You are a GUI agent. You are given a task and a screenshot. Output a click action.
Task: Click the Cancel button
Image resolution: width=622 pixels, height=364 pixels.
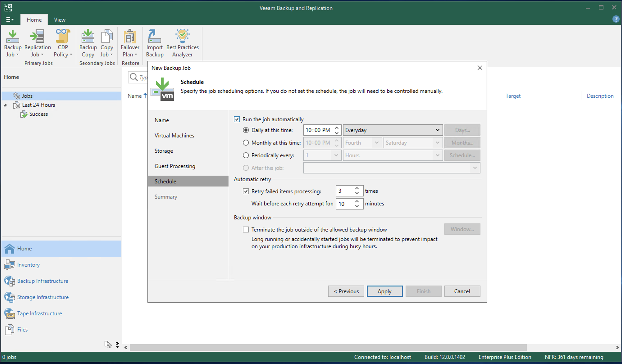[462, 291]
